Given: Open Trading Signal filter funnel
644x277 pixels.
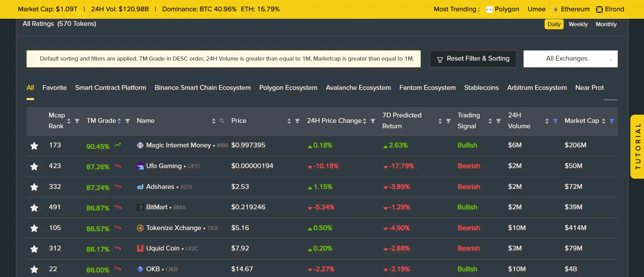Looking at the screenshot, I should click(x=499, y=121).
